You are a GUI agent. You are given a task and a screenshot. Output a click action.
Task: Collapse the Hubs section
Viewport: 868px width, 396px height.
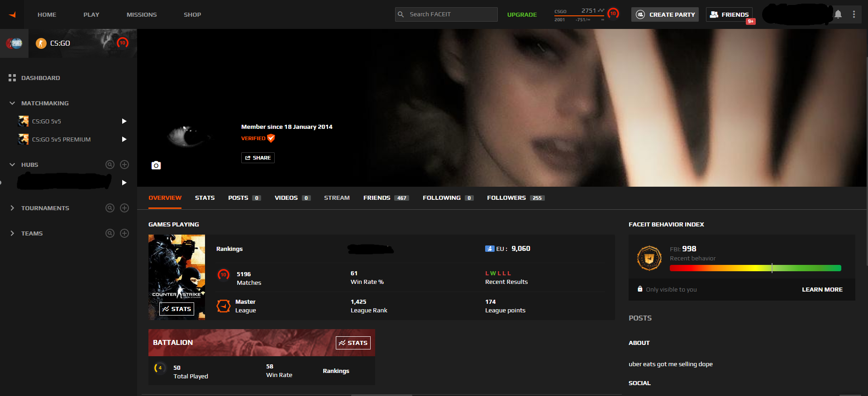click(12, 165)
